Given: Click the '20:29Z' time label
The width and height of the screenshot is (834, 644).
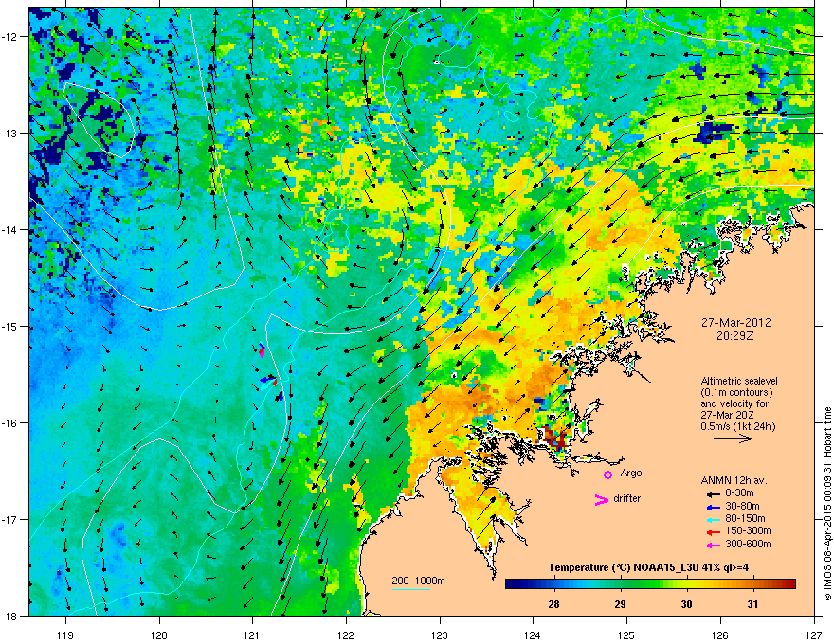Looking at the screenshot, I should point(735,336).
